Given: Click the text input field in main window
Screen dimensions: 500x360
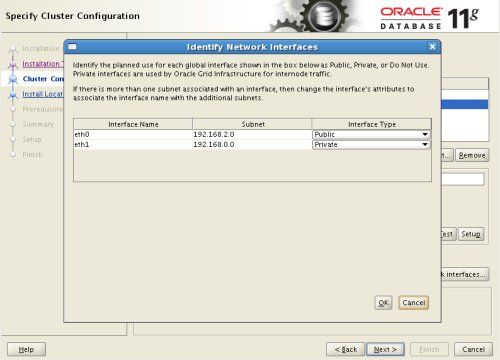Looking at the screenshot, I should coord(463,179).
